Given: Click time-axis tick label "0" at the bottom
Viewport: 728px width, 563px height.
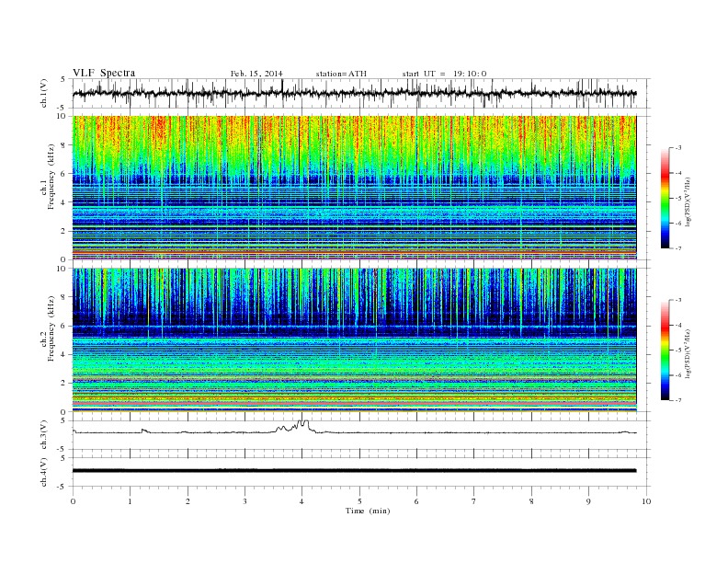Looking at the screenshot, I should [x=73, y=501].
